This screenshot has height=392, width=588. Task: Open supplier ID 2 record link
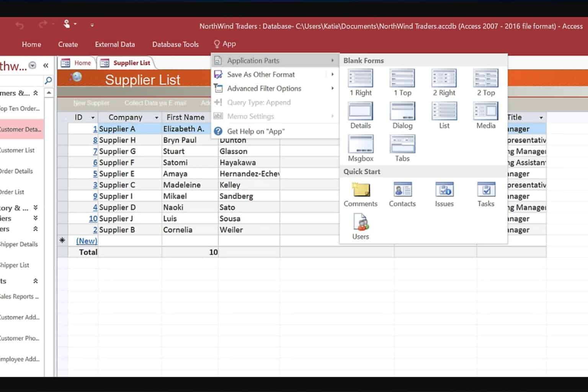click(95, 230)
